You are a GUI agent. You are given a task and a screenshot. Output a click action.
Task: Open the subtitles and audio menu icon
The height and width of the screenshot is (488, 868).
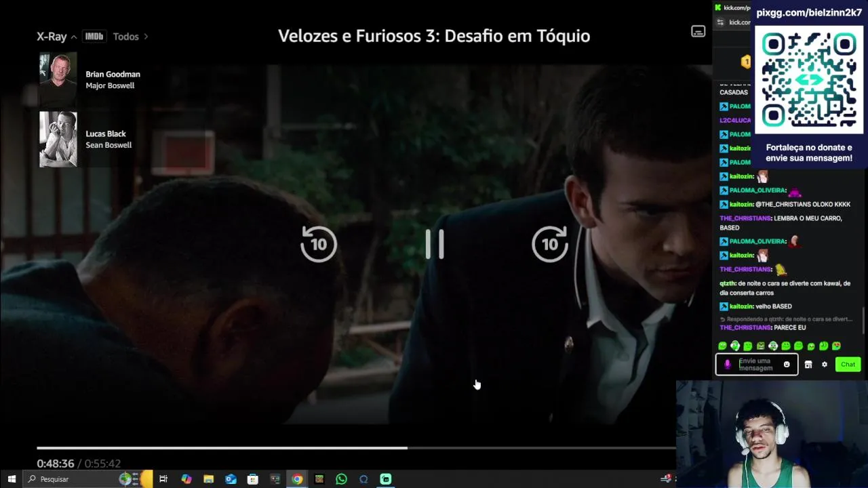point(698,32)
